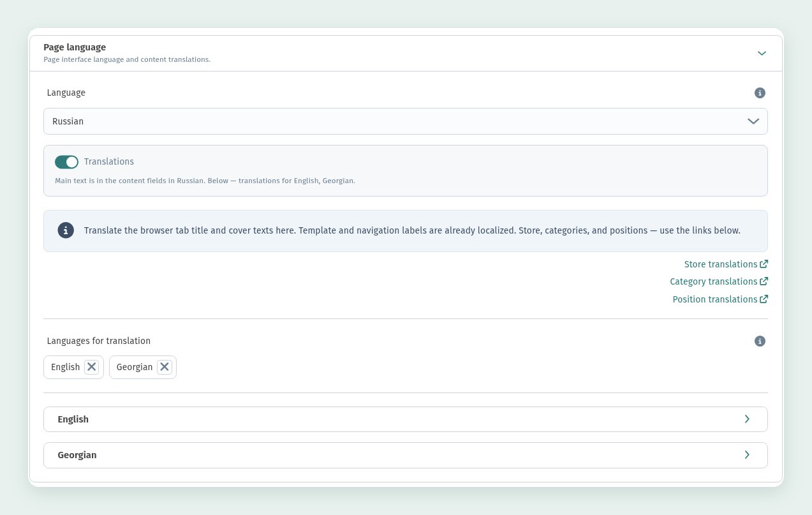Click external link icon by Category translations

point(764,281)
